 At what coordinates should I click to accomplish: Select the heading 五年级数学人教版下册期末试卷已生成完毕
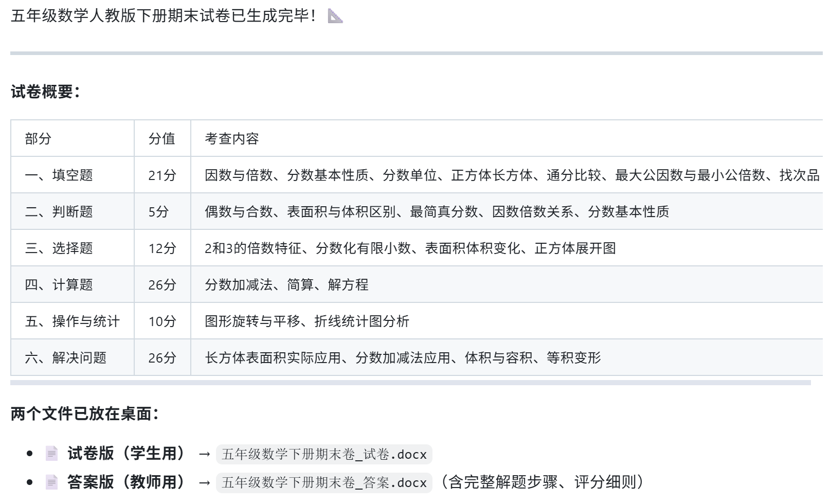coord(164,16)
